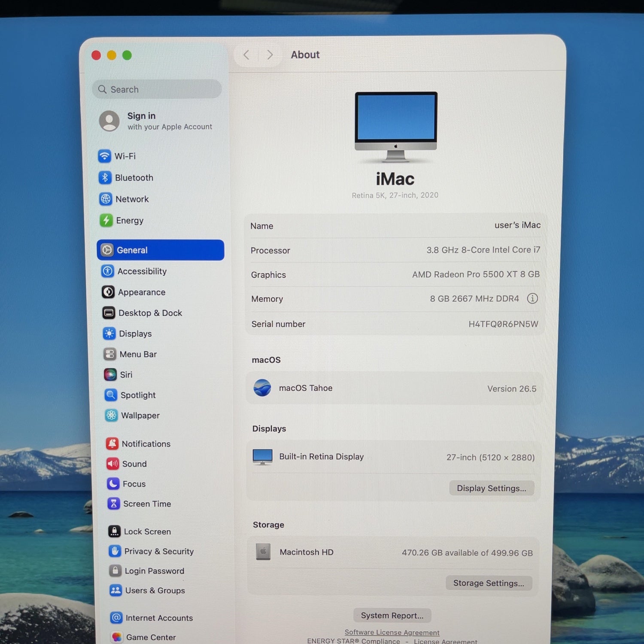This screenshot has width=644, height=644.
Task: Click the yellow minimize window button
Action: pos(112,55)
